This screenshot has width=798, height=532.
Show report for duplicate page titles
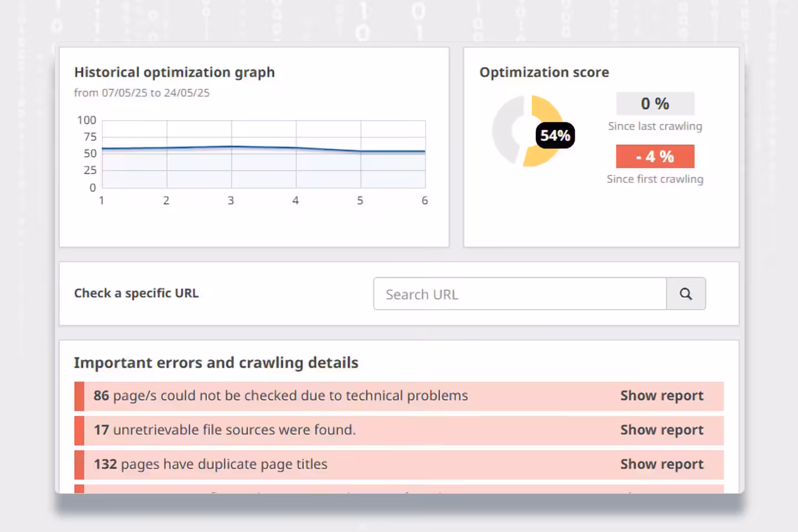pyautogui.click(x=662, y=464)
